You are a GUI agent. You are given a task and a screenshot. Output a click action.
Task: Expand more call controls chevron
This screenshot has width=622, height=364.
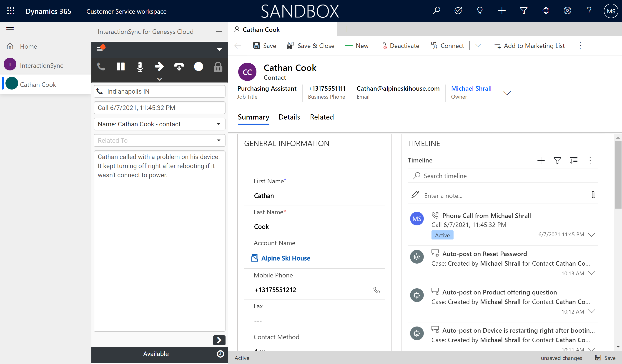click(159, 79)
